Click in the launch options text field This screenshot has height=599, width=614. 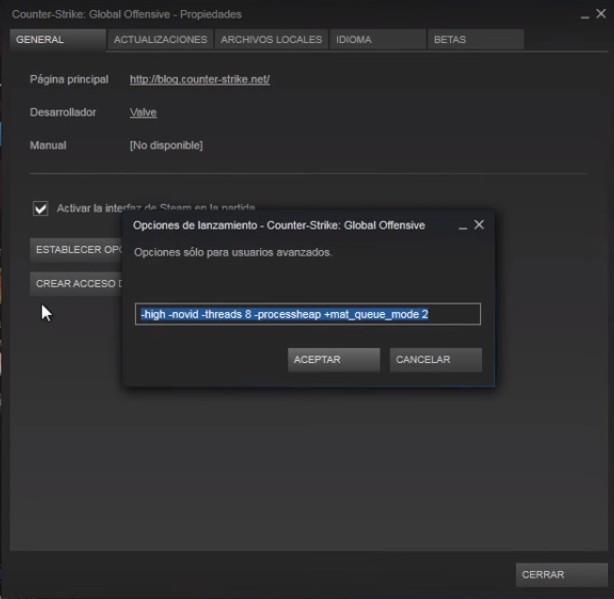click(x=308, y=314)
